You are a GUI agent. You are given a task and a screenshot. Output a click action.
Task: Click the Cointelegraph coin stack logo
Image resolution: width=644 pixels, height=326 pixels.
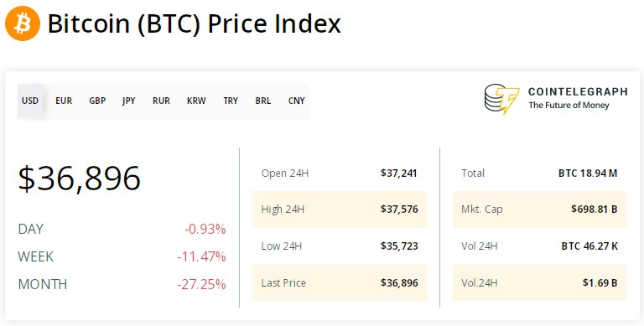[x=501, y=99]
